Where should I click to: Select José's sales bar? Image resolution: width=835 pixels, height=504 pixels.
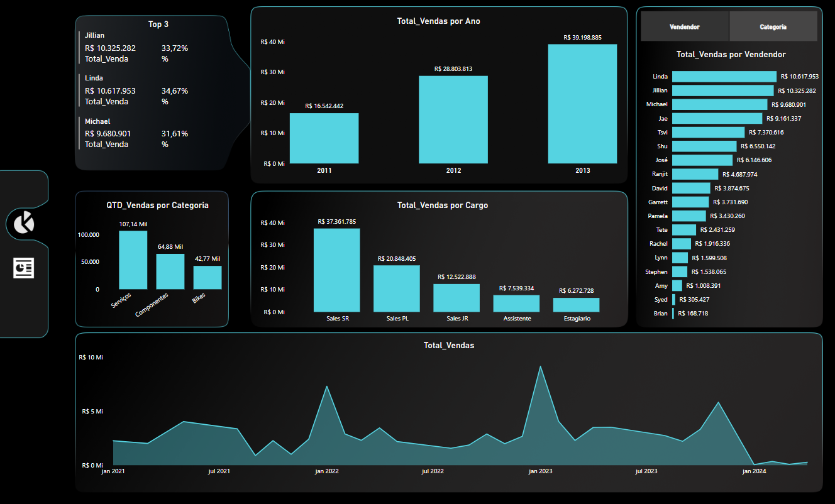(702, 160)
